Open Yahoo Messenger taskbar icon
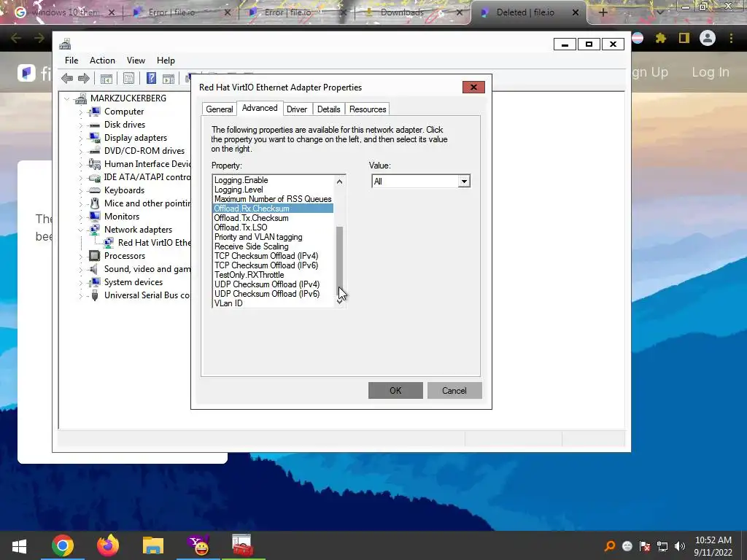The image size is (747, 560). tap(198, 545)
